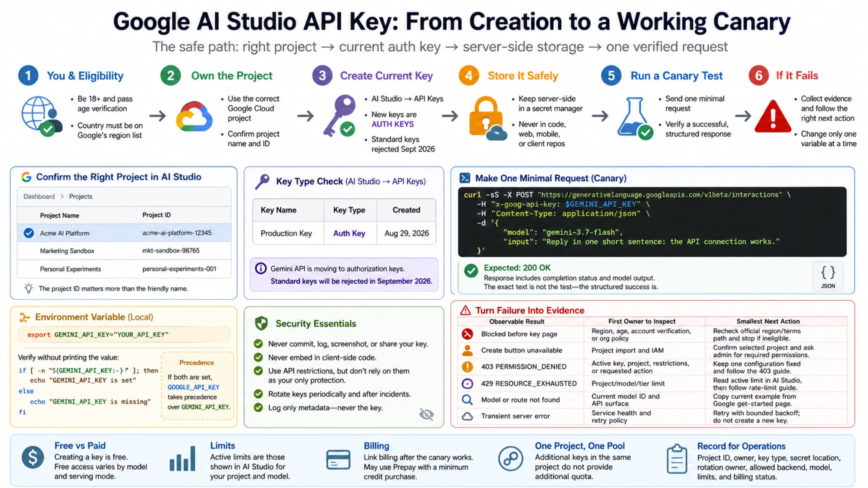Select the Acme AI Platform project checkmark
Viewport: 868px width, 488px height.
click(x=29, y=233)
